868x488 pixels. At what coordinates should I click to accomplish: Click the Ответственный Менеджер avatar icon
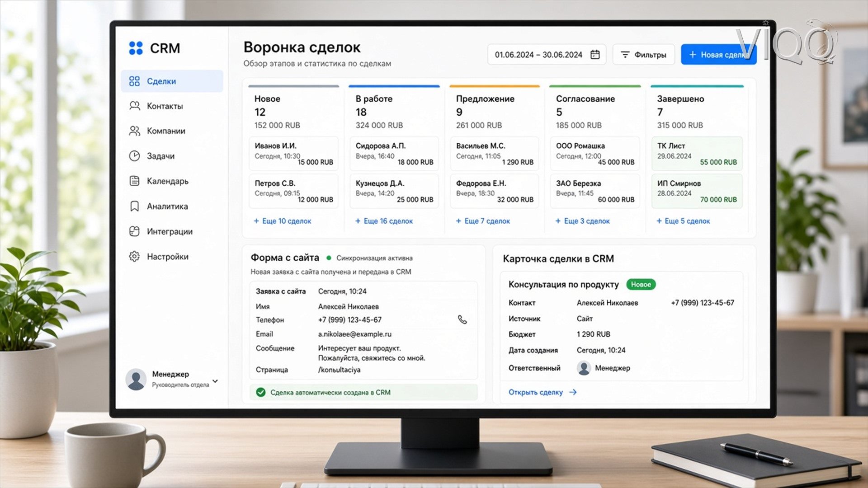pos(584,368)
